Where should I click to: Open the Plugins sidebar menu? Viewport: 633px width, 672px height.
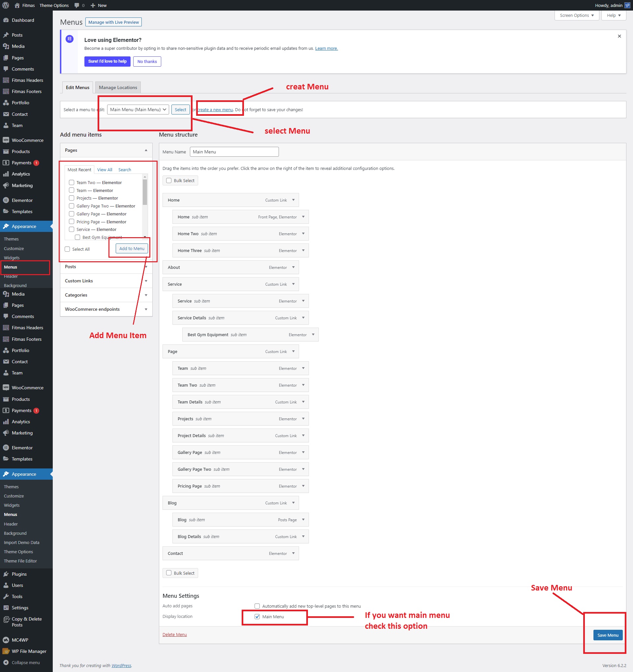19,574
